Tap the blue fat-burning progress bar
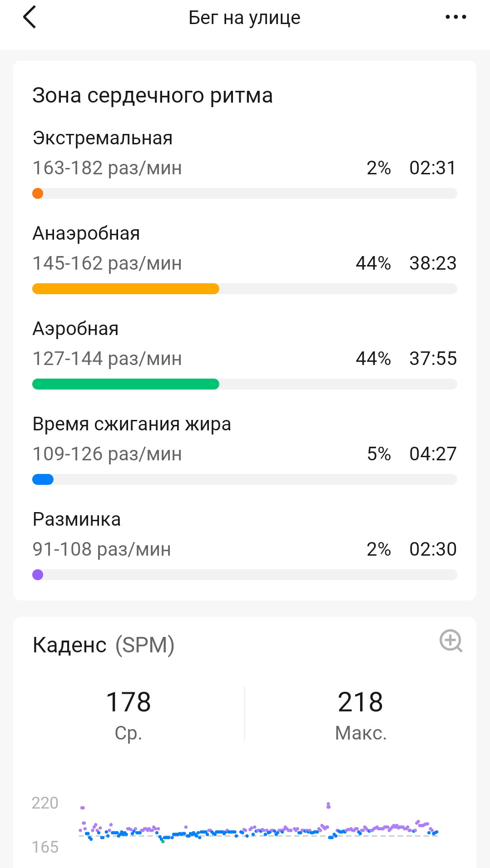This screenshot has height=868, width=490. [x=43, y=479]
